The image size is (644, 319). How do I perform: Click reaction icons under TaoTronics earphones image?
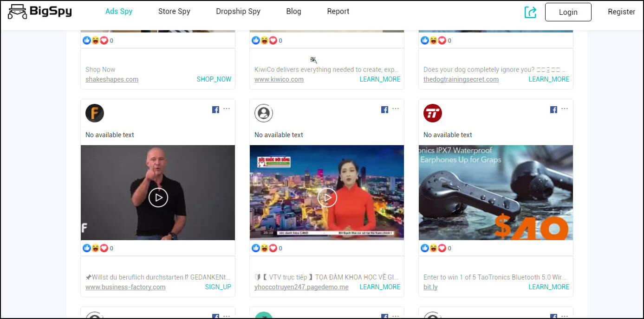pyautogui.click(x=433, y=248)
